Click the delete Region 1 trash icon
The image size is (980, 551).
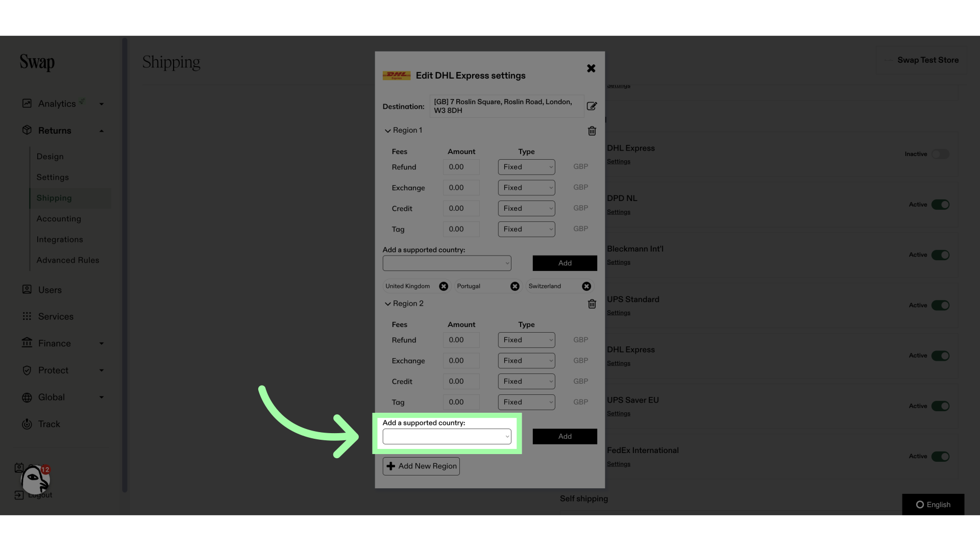(592, 131)
